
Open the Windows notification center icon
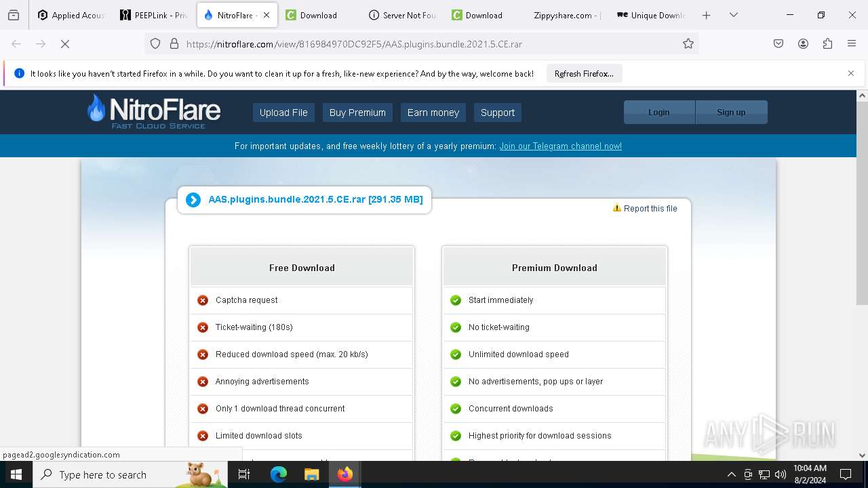846,474
